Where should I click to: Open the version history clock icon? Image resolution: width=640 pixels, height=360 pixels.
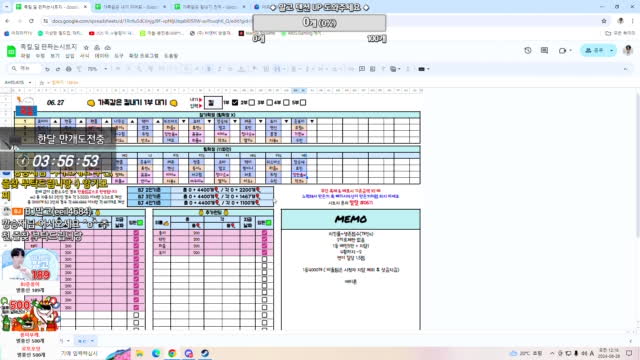[528, 50]
